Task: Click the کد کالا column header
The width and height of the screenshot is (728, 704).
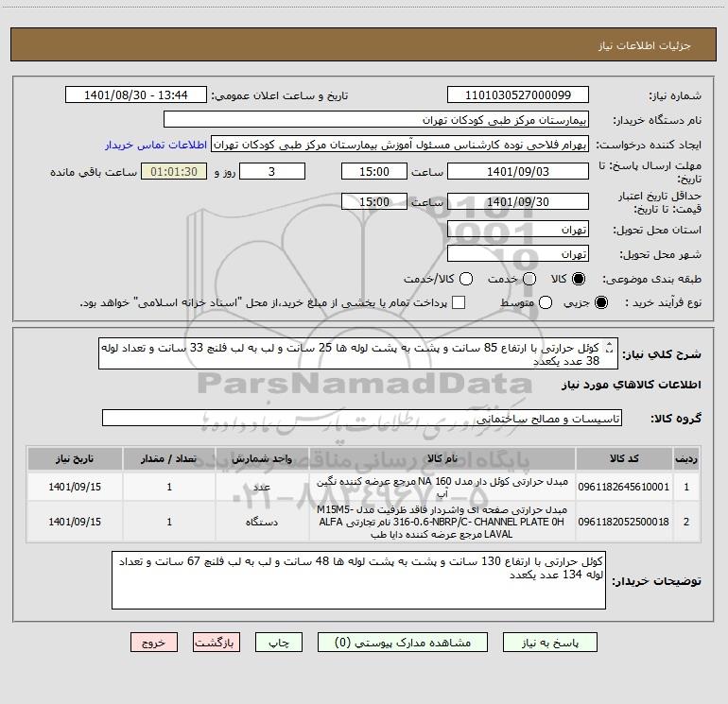Action: pyautogui.click(x=624, y=458)
